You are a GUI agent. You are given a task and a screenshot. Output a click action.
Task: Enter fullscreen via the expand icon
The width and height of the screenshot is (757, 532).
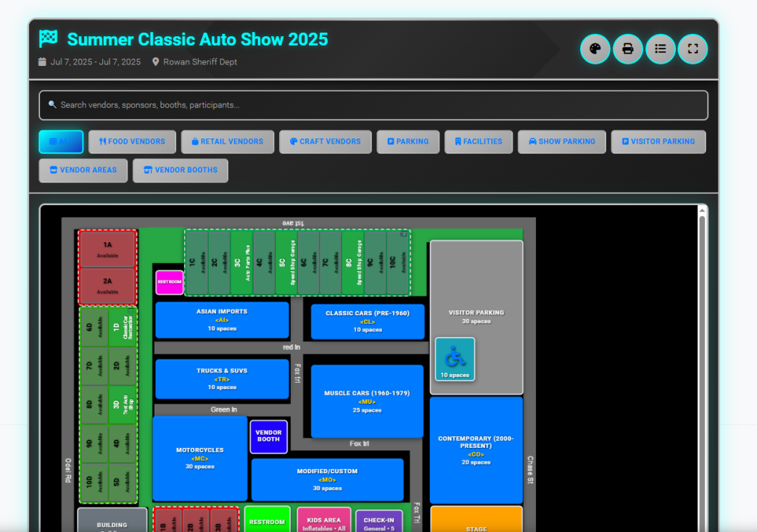692,49
